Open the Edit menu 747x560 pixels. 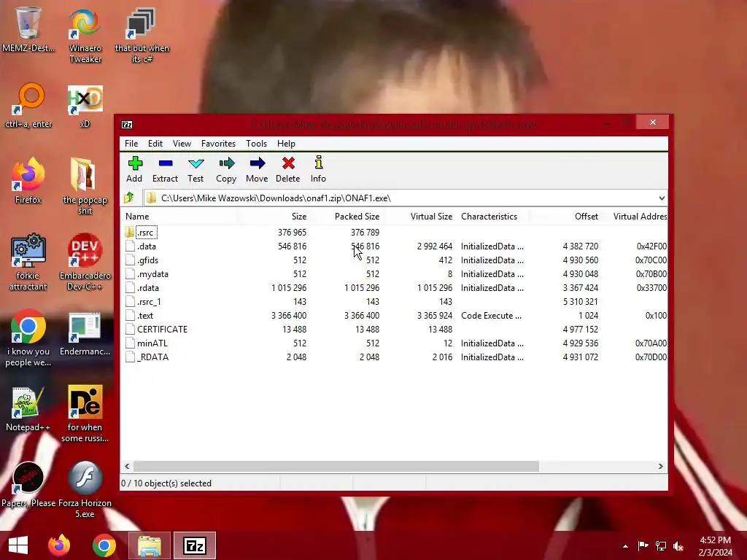[x=155, y=144]
